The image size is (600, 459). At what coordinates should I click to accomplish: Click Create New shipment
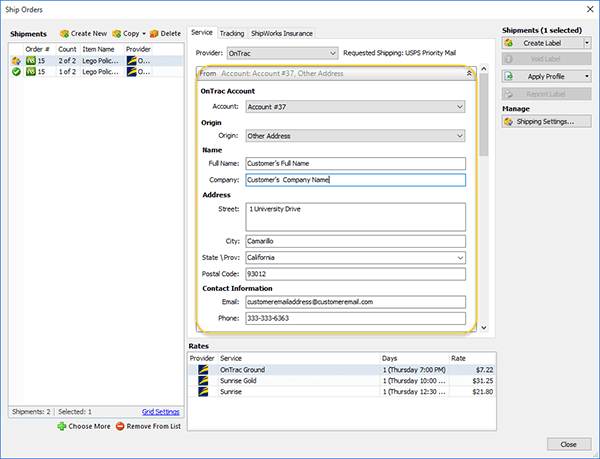83,34
